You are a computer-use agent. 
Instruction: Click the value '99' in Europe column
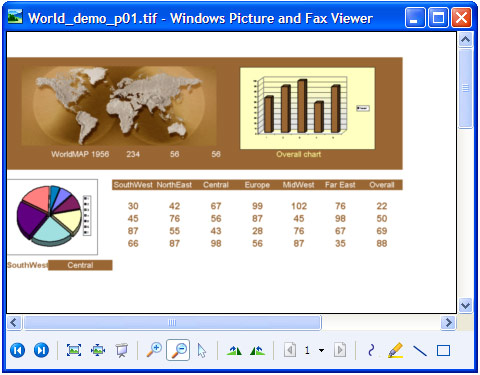257,206
